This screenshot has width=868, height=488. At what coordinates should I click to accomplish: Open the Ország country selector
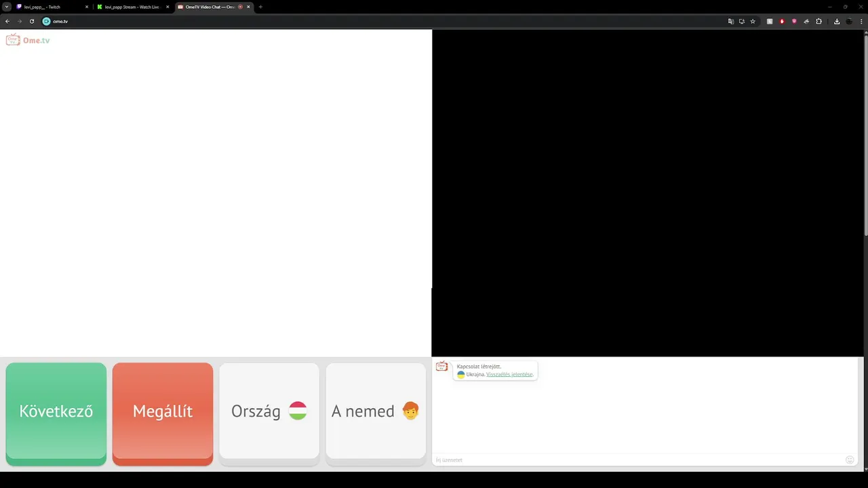(269, 413)
